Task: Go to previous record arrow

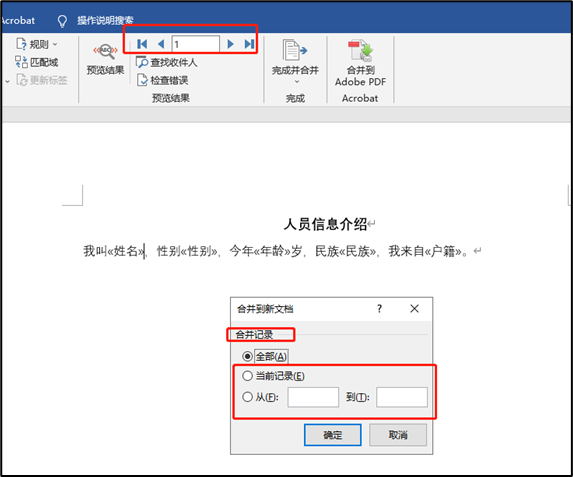Action: [161, 44]
